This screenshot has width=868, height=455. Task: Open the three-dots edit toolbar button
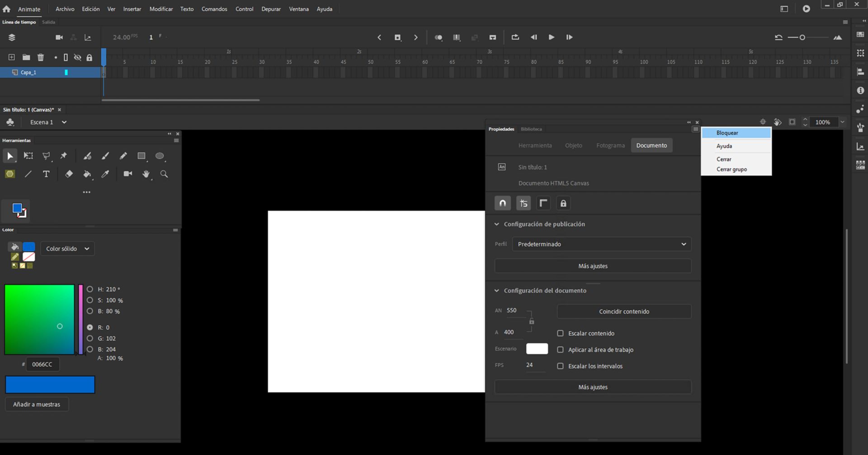click(86, 192)
